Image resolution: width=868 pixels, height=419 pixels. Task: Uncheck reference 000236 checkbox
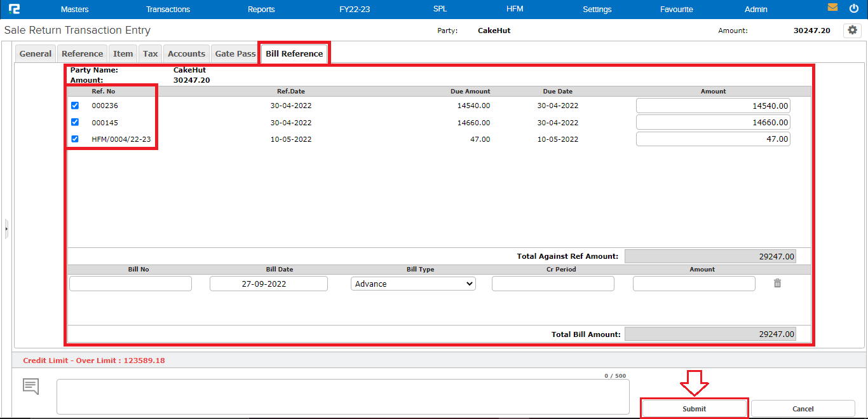tap(75, 106)
